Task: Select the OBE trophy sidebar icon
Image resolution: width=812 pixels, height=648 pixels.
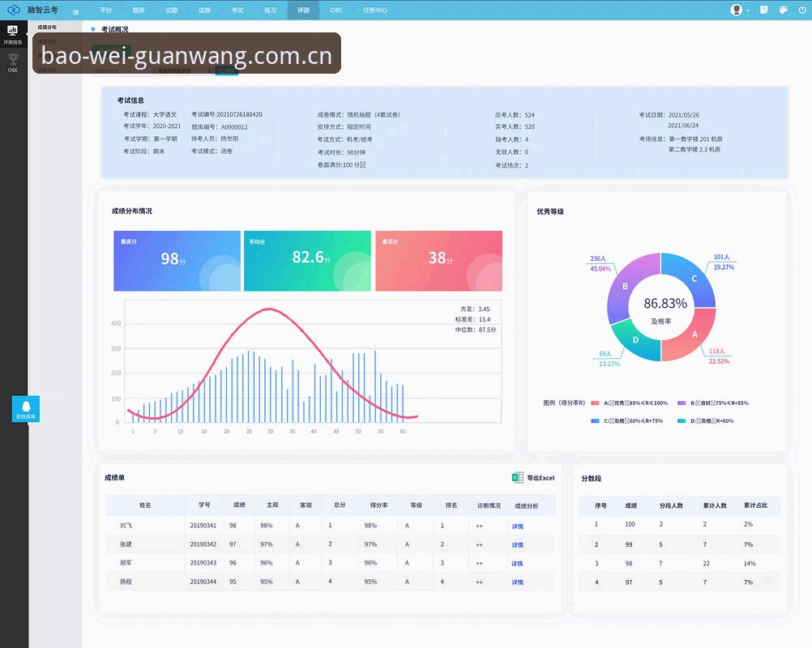Action: 13,62
